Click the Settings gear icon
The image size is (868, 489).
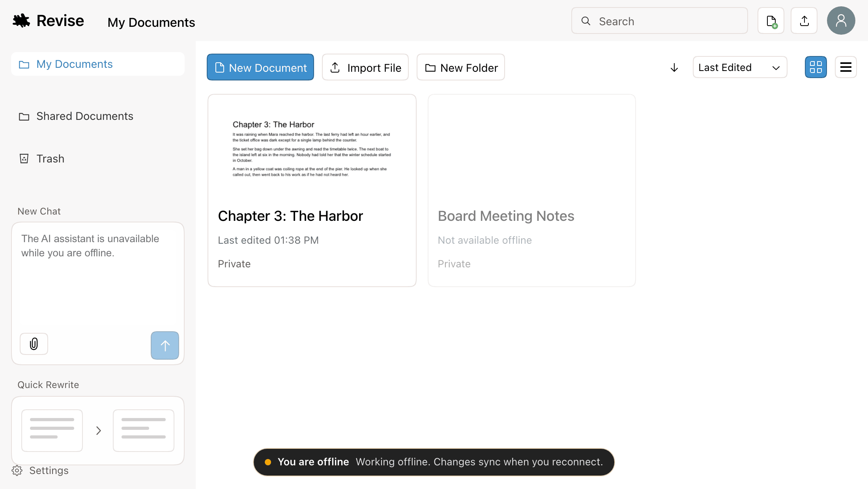click(x=17, y=470)
